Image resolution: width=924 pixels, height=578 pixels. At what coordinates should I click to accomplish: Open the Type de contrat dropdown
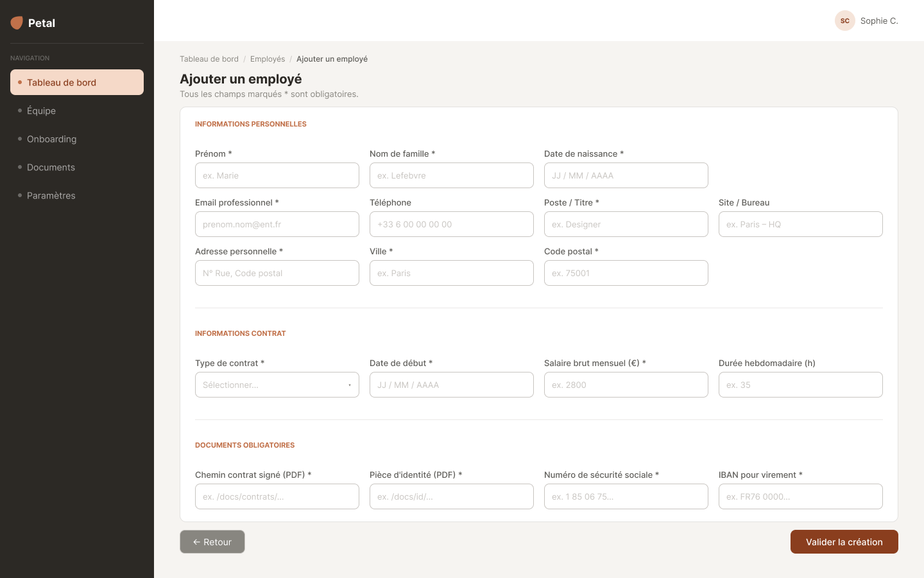(277, 385)
